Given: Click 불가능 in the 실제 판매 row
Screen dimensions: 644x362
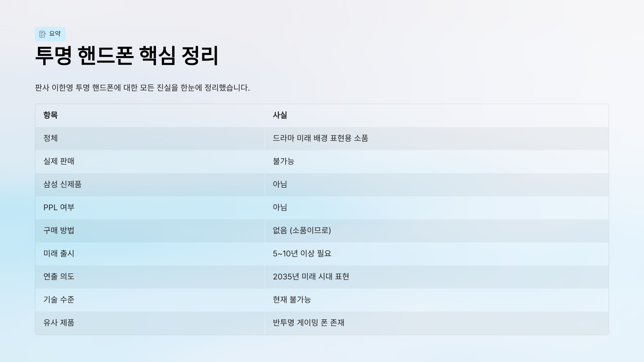Looking at the screenshot, I should [x=283, y=161].
